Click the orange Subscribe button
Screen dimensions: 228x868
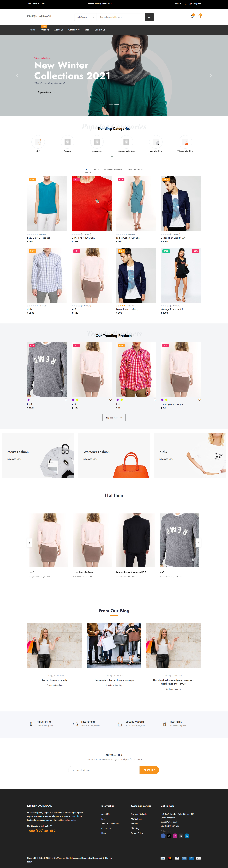click(x=149, y=770)
